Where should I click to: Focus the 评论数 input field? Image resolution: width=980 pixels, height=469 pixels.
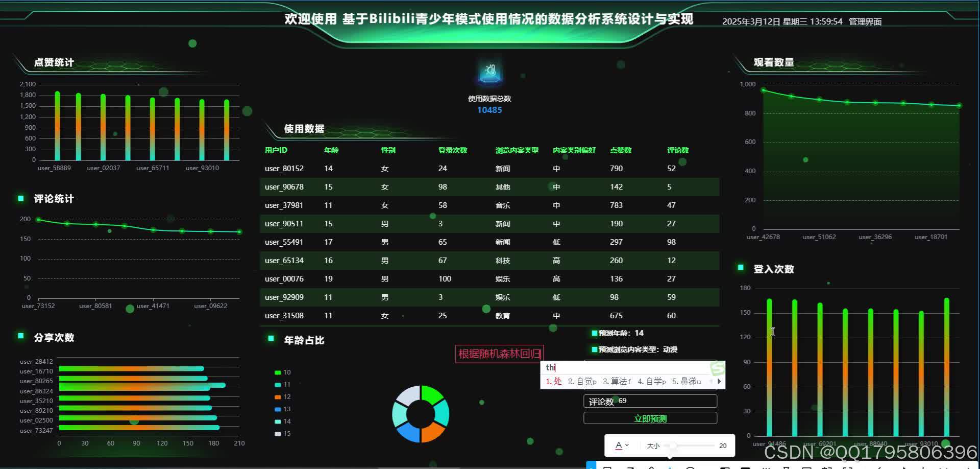coord(650,401)
